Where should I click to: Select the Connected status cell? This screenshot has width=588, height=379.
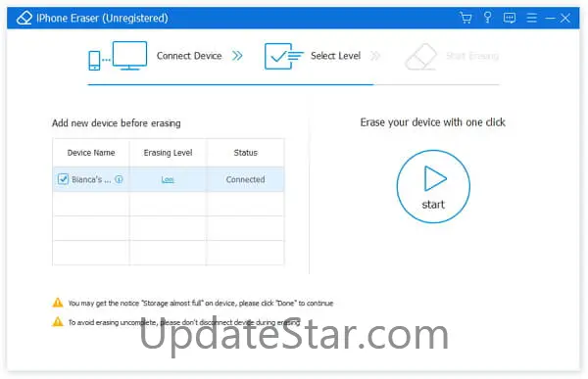[x=245, y=179]
